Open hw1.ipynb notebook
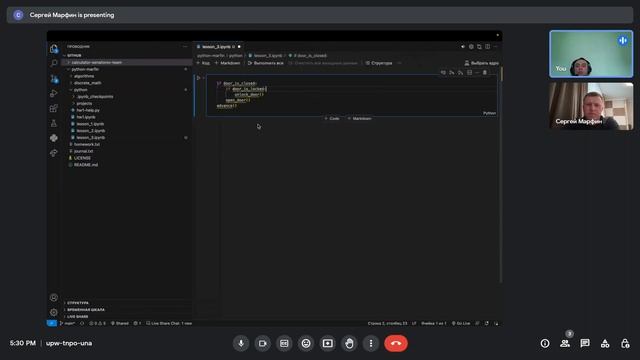 tap(127, 117)
